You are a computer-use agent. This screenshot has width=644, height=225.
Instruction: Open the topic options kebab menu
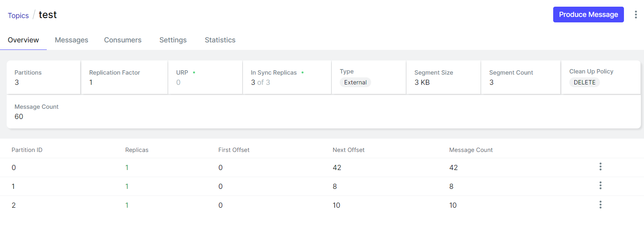pos(636,15)
